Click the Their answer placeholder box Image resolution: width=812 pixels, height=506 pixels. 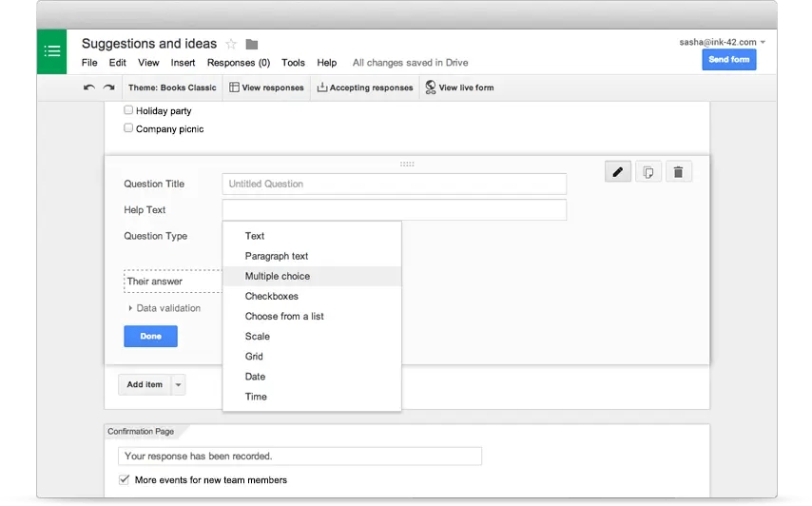173,282
